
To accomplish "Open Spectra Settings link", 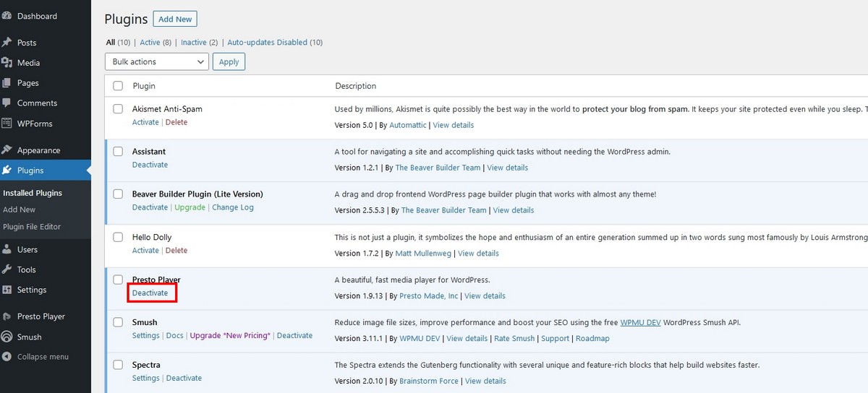I will click(145, 378).
